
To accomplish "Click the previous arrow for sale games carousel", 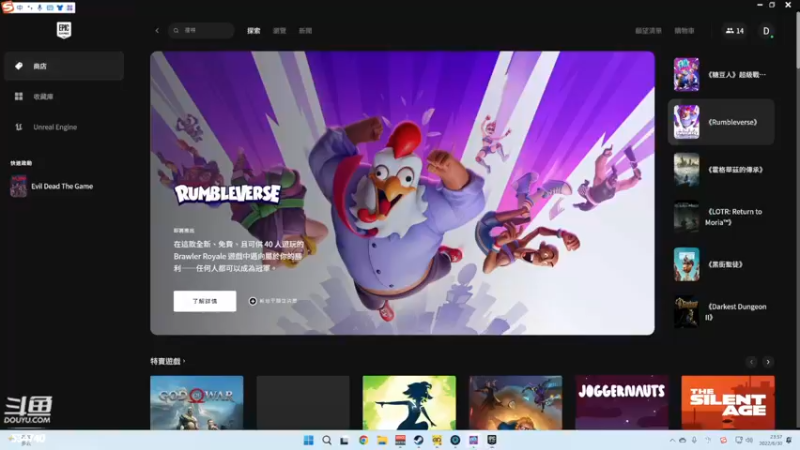I will click(x=751, y=362).
